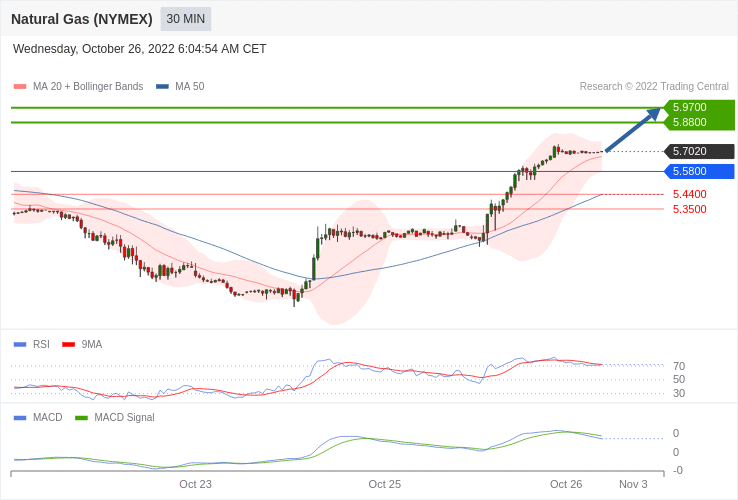Click the chart date and time stamp
738x500 pixels.
click(139, 49)
